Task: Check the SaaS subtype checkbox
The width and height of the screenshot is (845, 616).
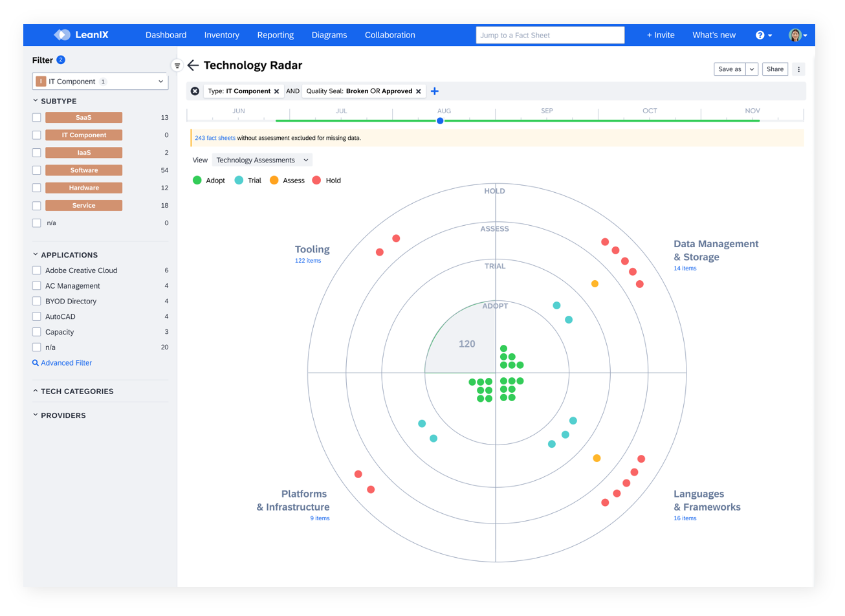Action: coord(37,118)
